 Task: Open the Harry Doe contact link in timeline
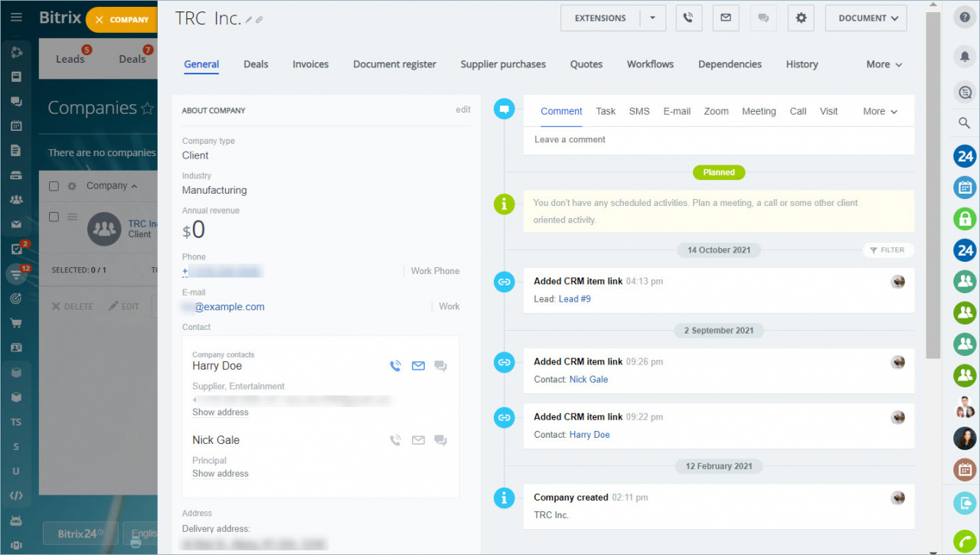tap(590, 435)
